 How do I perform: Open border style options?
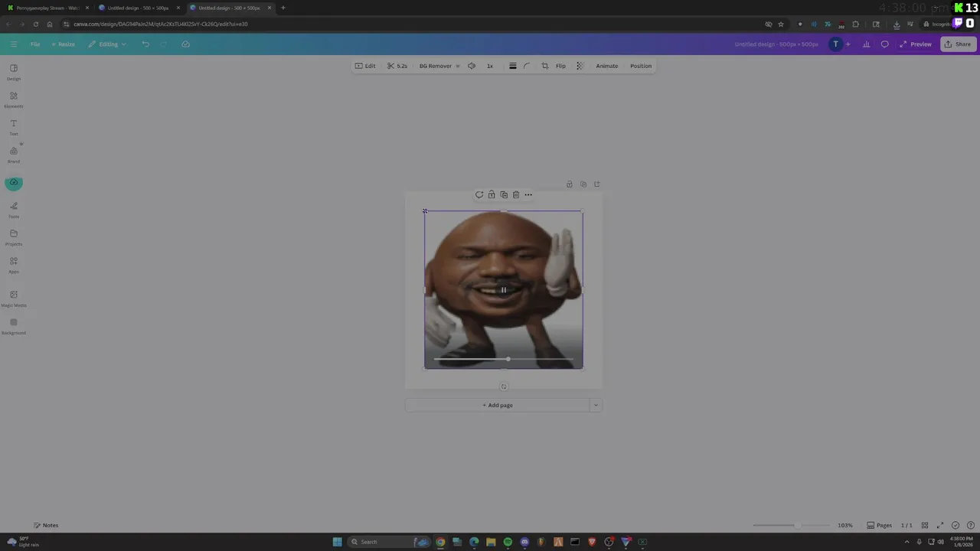click(512, 66)
